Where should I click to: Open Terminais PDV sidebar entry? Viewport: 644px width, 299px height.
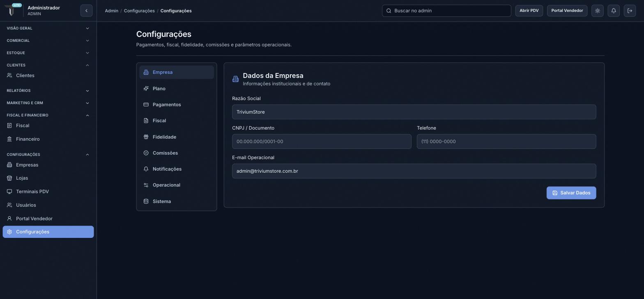click(x=48, y=192)
